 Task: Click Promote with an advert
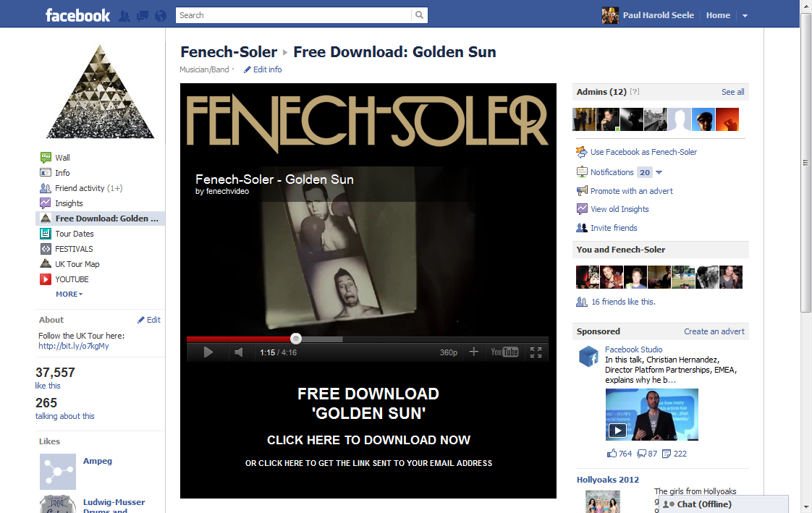pos(632,191)
